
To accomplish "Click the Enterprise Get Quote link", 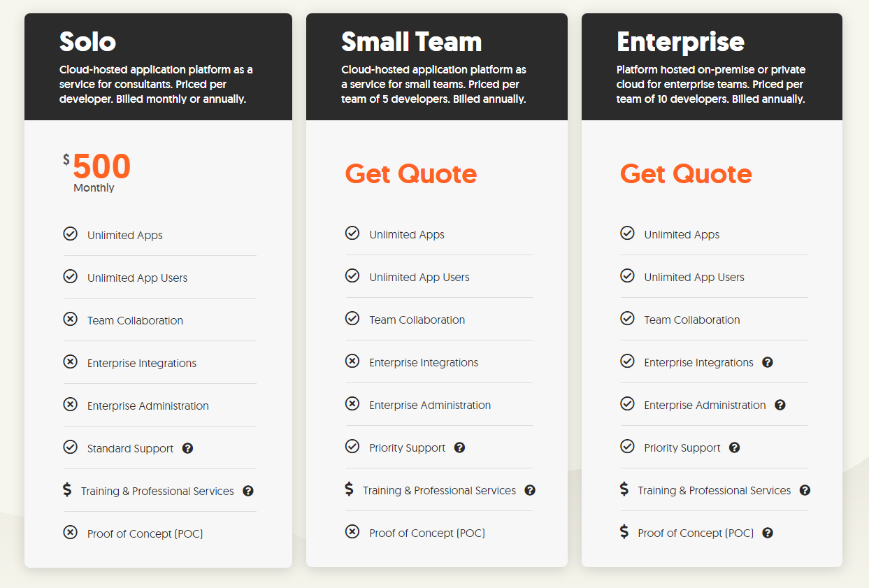I will point(686,173).
